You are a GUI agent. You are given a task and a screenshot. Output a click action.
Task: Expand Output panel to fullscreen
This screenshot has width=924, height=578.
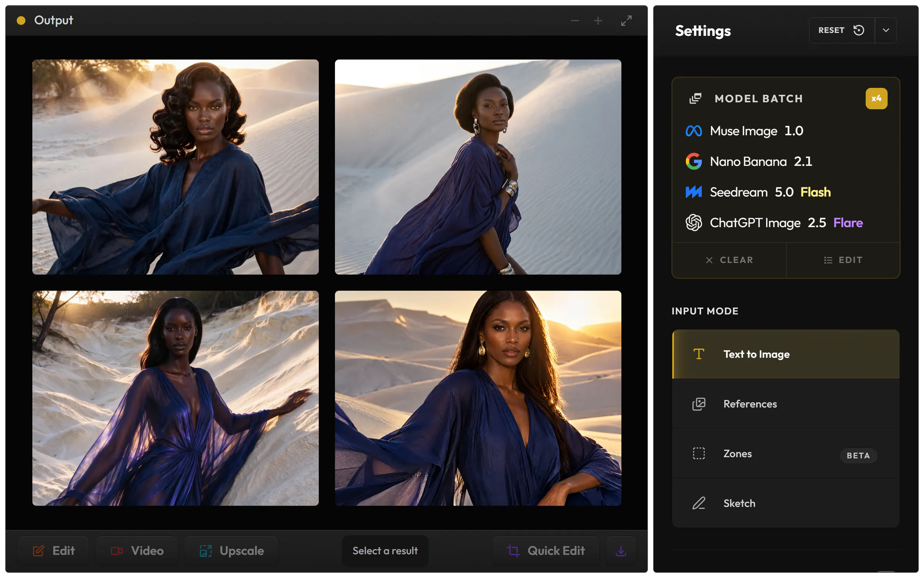click(x=626, y=21)
